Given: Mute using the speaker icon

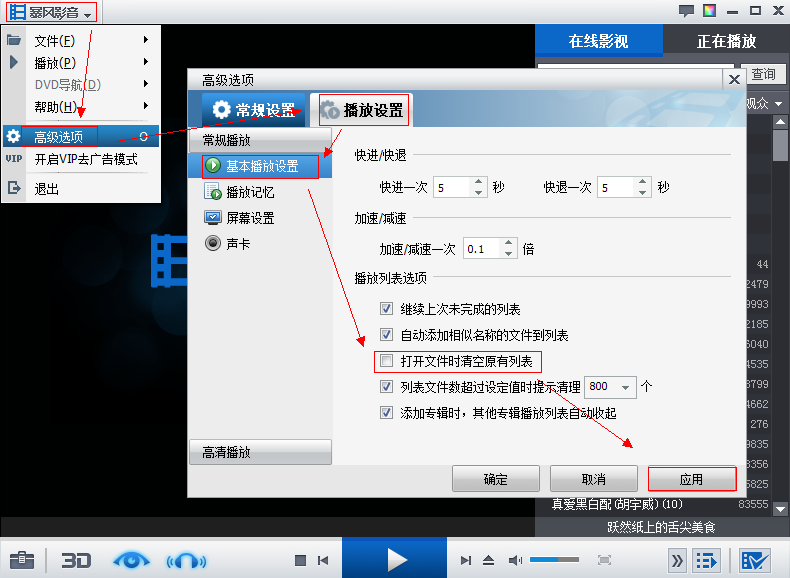Looking at the screenshot, I should click(x=515, y=560).
